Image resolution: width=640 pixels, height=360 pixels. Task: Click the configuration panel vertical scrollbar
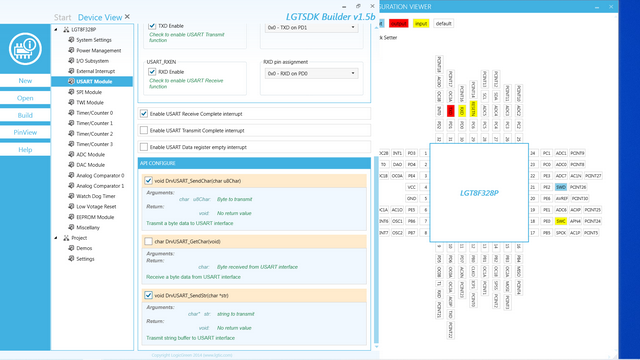376,250
